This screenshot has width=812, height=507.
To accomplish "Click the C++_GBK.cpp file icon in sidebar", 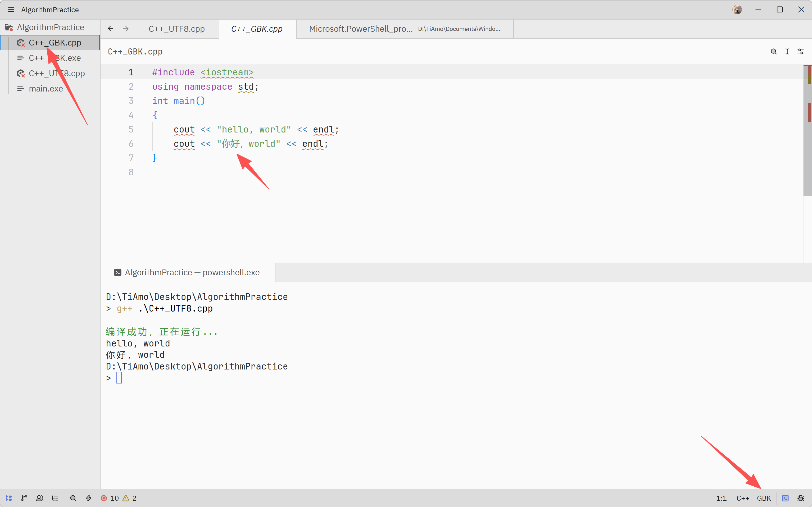I will 21,43.
